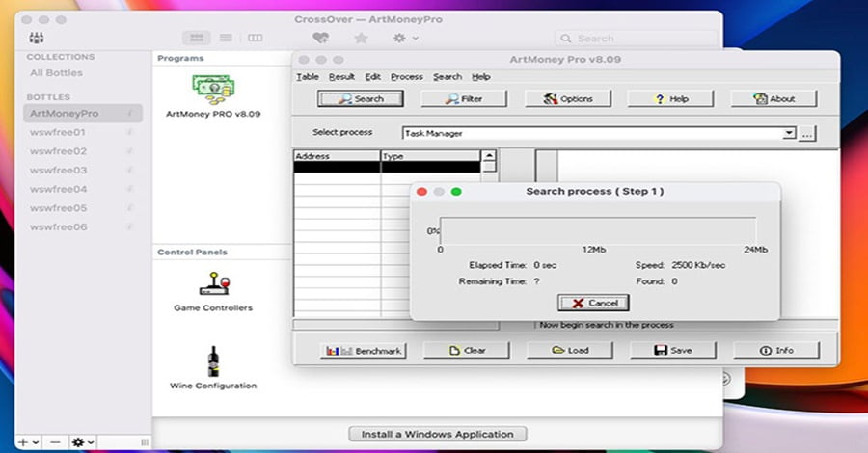This screenshot has height=453, width=868.
Task: Click the green zoom button of Search process dialog
Action: click(x=456, y=192)
